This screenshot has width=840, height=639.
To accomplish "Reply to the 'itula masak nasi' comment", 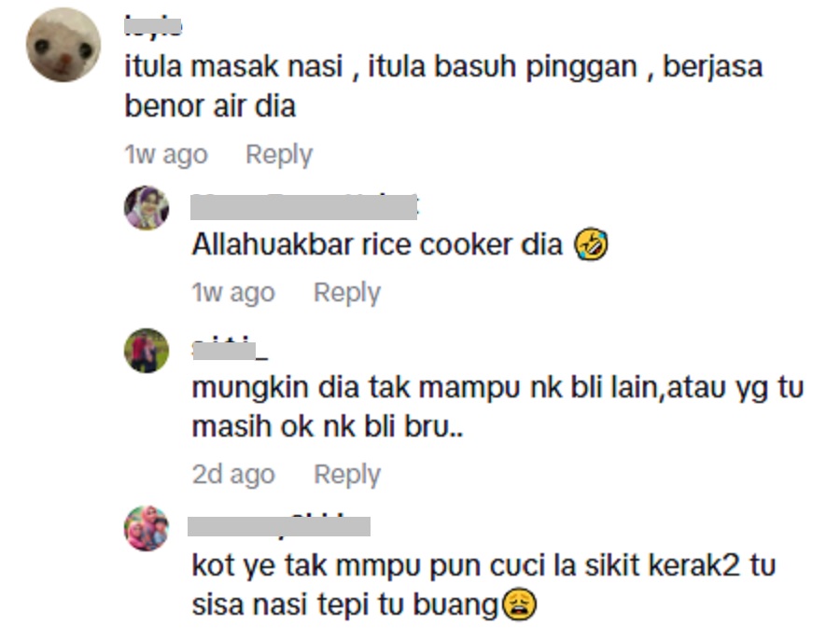I will tap(278, 155).
